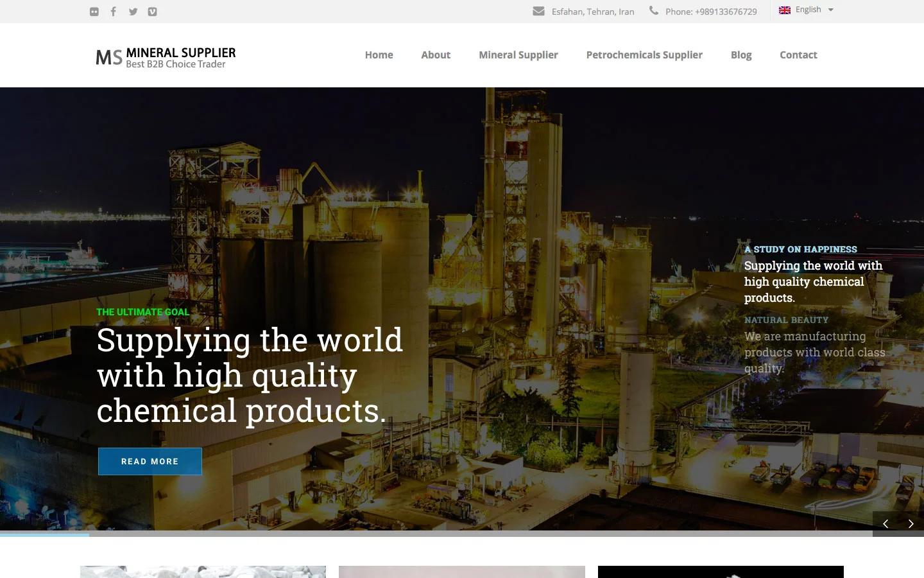
Task: Go to previous slide with left arrow
Action: [x=886, y=523]
